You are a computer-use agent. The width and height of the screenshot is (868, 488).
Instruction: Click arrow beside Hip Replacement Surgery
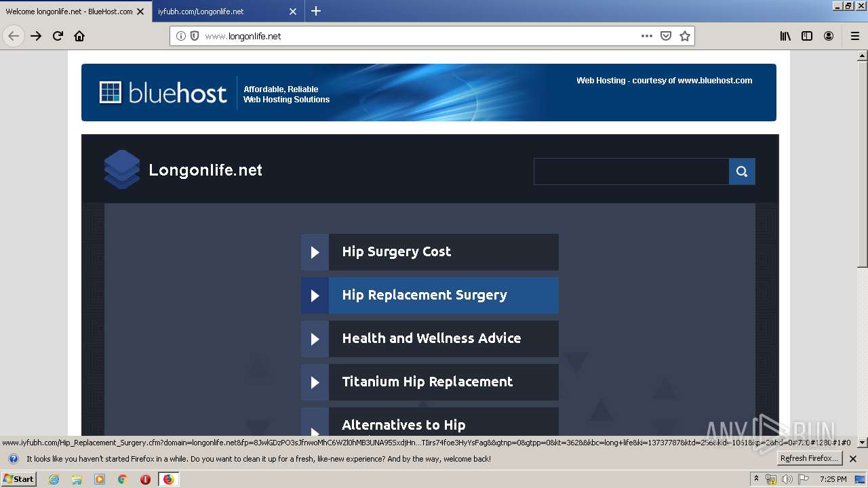(x=315, y=296)
